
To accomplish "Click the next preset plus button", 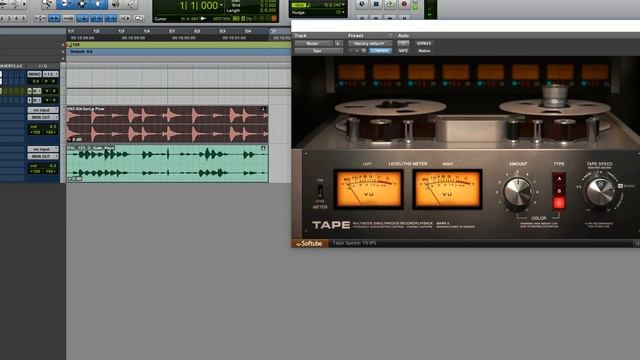I will (x=357, y=51).
